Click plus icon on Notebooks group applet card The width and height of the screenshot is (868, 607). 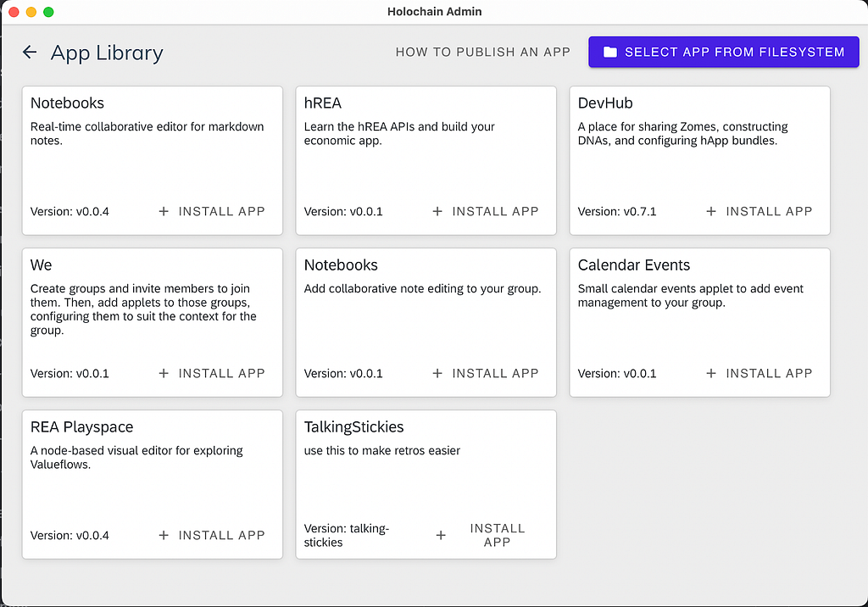tap(437, 373)
